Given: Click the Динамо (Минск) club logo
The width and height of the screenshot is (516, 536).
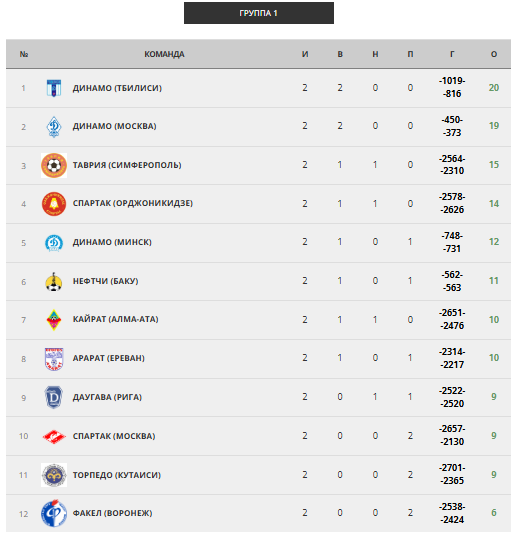Looking at the screenshot, I should pos(54,243).
